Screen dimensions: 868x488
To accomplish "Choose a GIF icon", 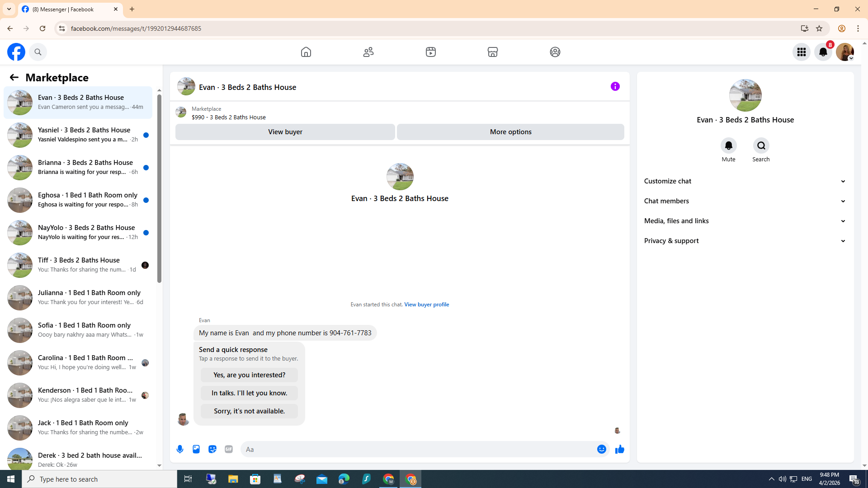I will (229, 449).
